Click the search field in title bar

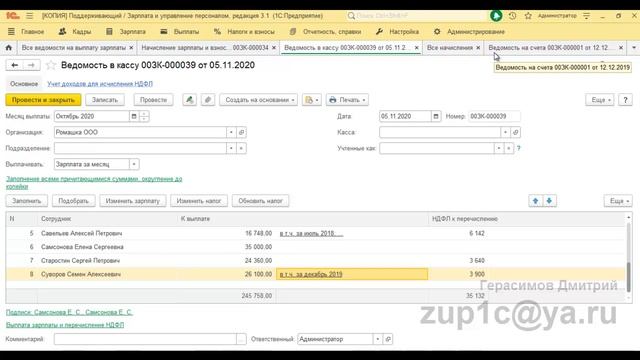tap(416, 16)
